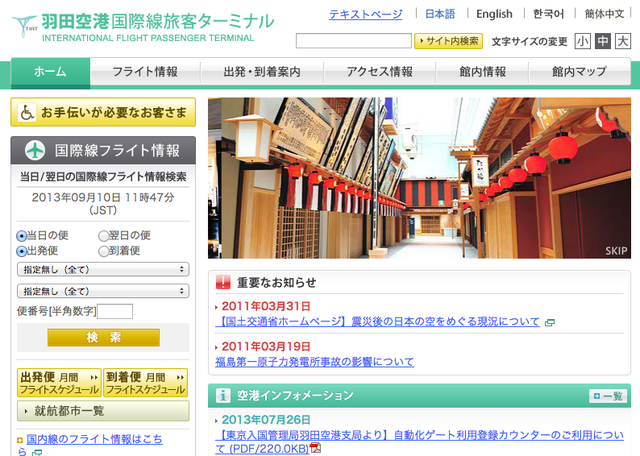Click the 2013年09月10日 11時47分 date text
The height and width of the screenshot is (456, 640).
[x=103, y=203]
